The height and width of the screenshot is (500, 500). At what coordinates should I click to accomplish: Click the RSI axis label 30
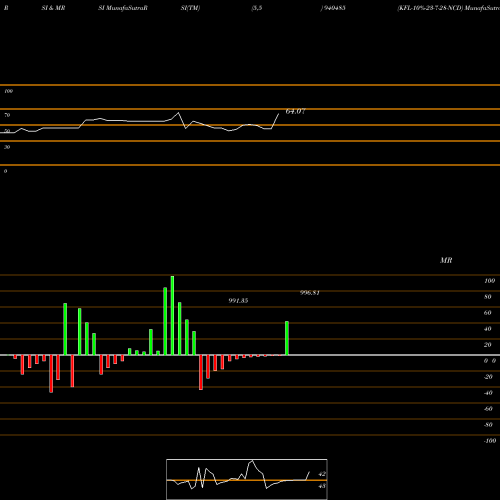point(7,147)
